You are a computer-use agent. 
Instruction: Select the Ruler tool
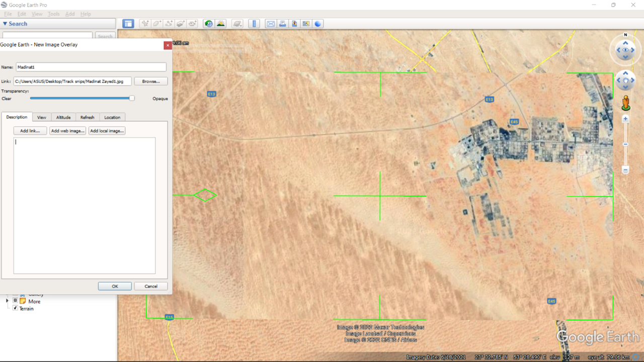pos(254,24)
